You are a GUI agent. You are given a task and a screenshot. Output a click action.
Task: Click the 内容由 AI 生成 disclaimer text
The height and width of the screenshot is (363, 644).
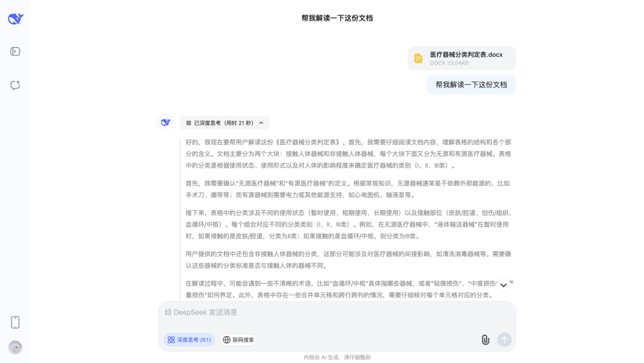pos(337,357)
